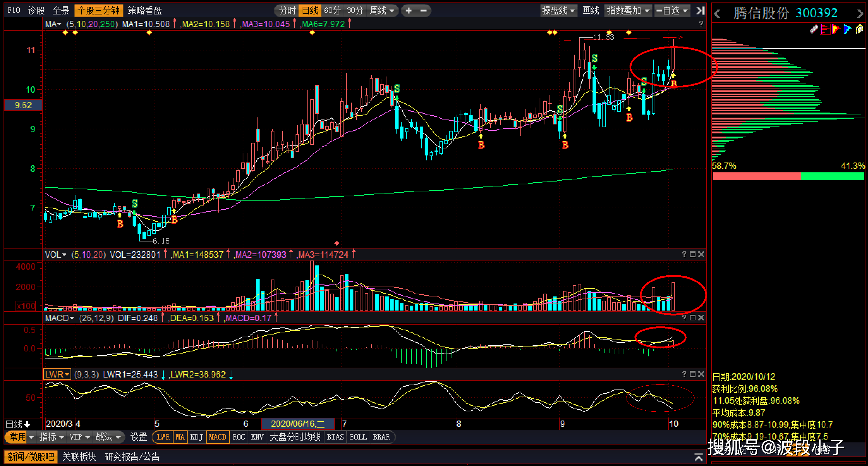Toggle MACD indicator in bottom bar

point(217,437)
